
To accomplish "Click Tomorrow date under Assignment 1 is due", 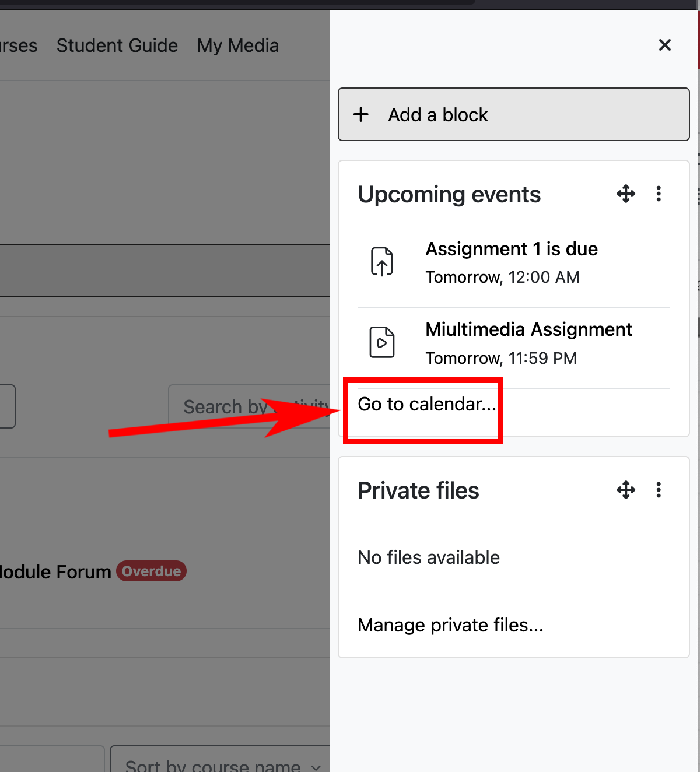I will pyautogui.click(x=464, y=278).
